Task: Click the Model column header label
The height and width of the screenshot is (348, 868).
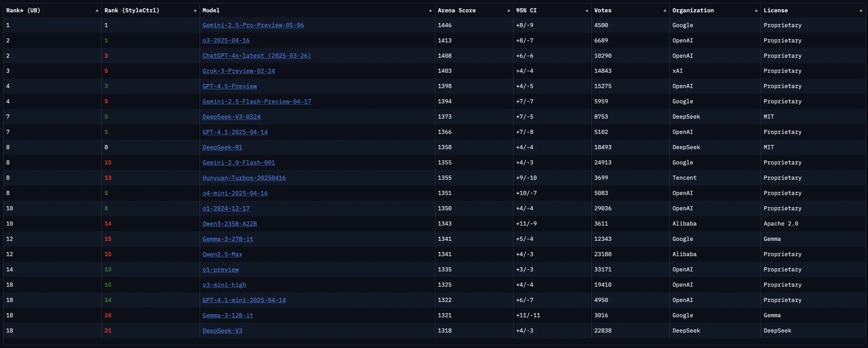Action: pos(211,11)
